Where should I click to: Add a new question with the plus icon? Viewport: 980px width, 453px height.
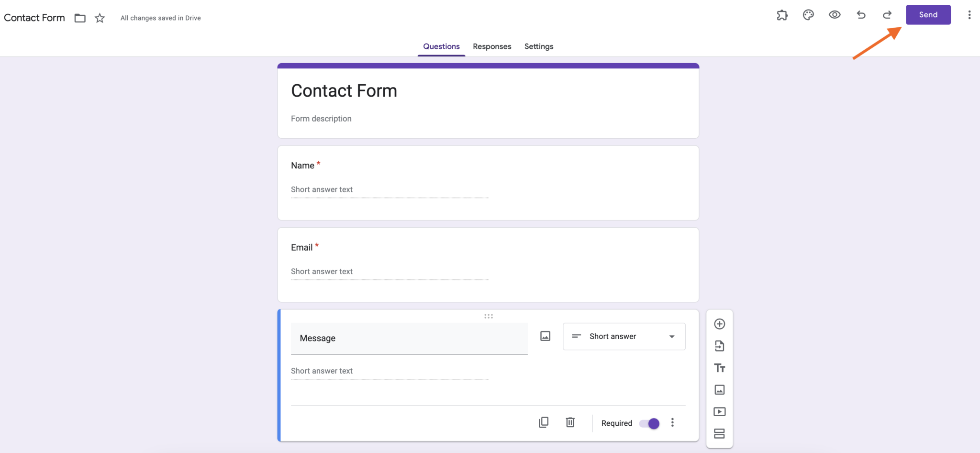[x=720, y=323]
